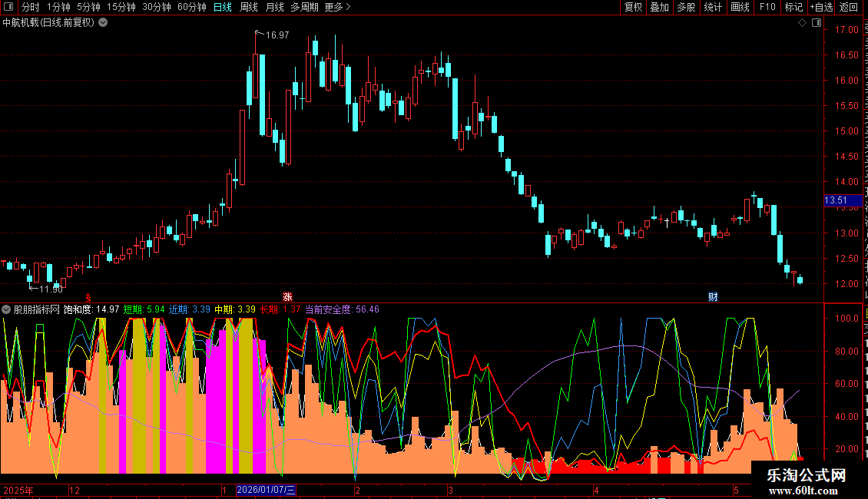Click the 16.97 high price annotation

click(277, 35)
